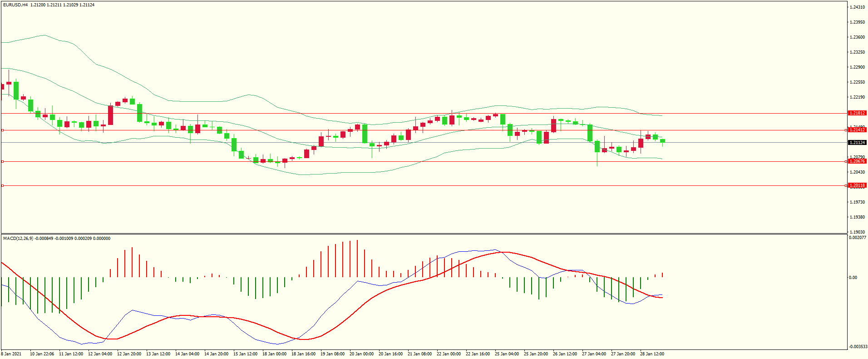The width and height of the screenshot is (868, 359).
Task: Click the 1.21812 price level tag
Action: pyautogui.click(x=857, y=113)
